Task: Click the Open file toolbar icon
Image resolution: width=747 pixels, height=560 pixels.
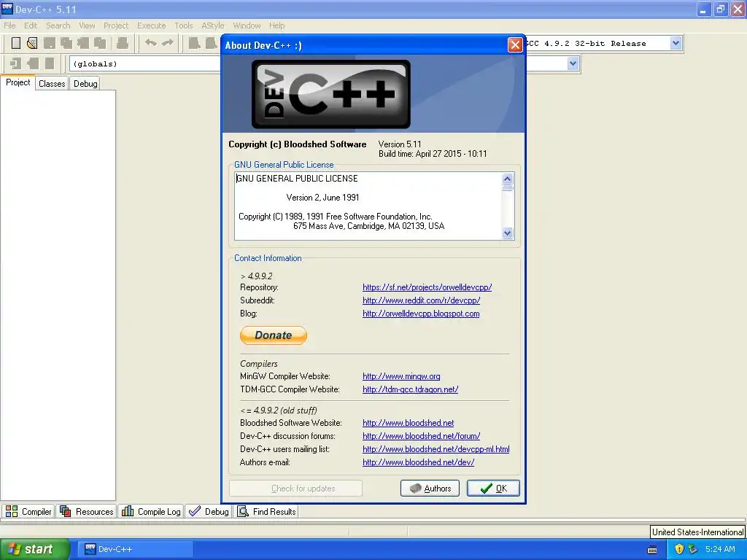Action: click(32, 43)
